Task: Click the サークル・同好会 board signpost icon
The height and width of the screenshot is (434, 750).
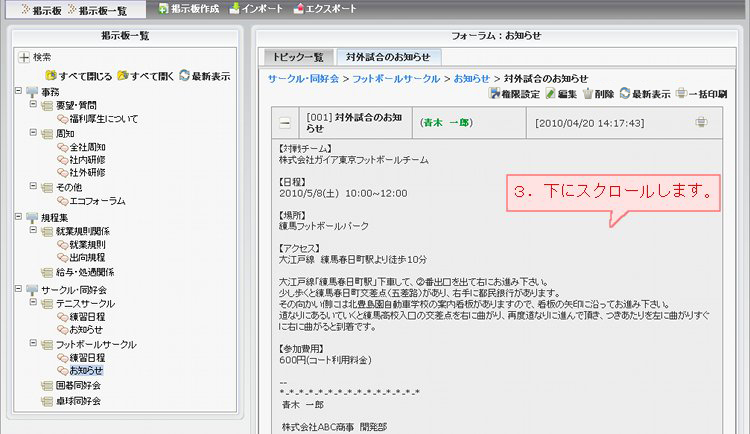Action: [32, 290]
